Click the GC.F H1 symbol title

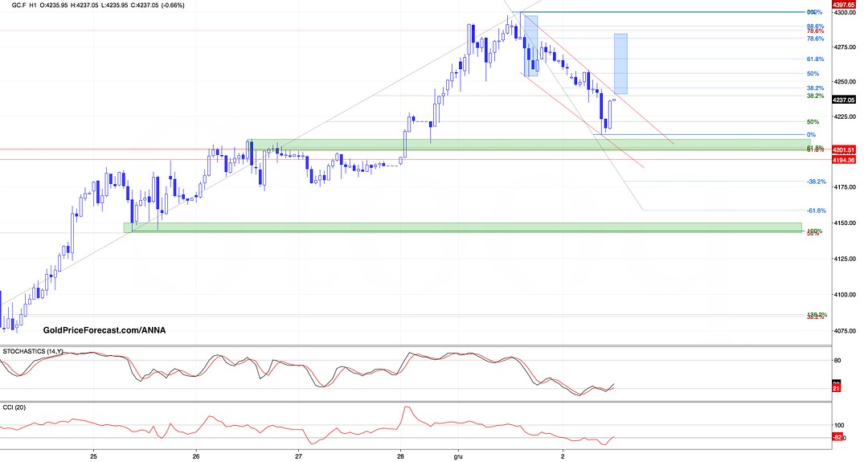coord(23,5)
